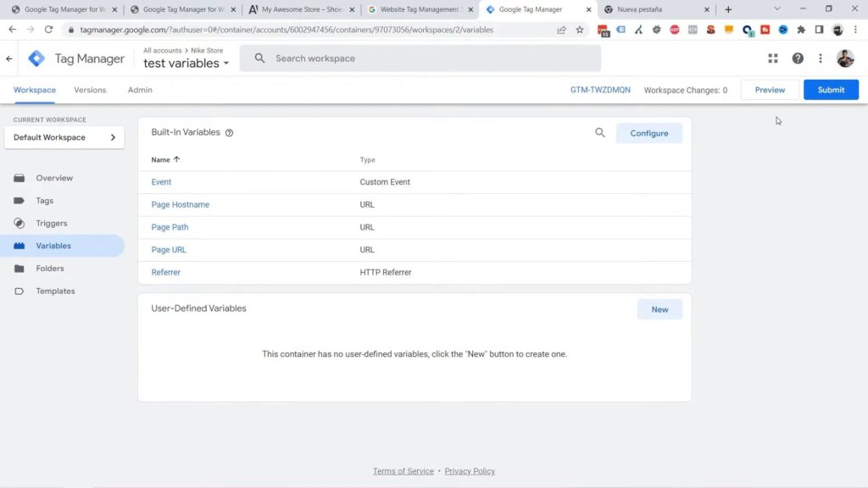Open the Google apps grid
The image size is (868, 488).
tap(773, 58)
